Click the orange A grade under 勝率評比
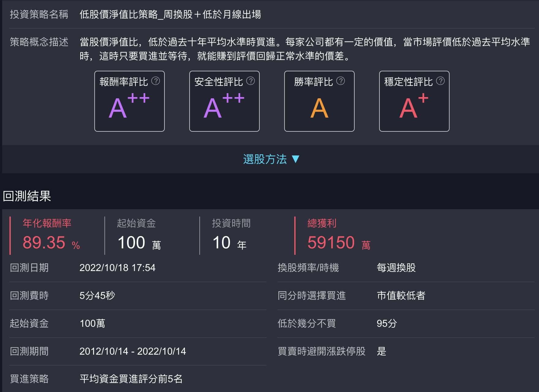Screen dimensions: 539x392 tap(319, 108)
